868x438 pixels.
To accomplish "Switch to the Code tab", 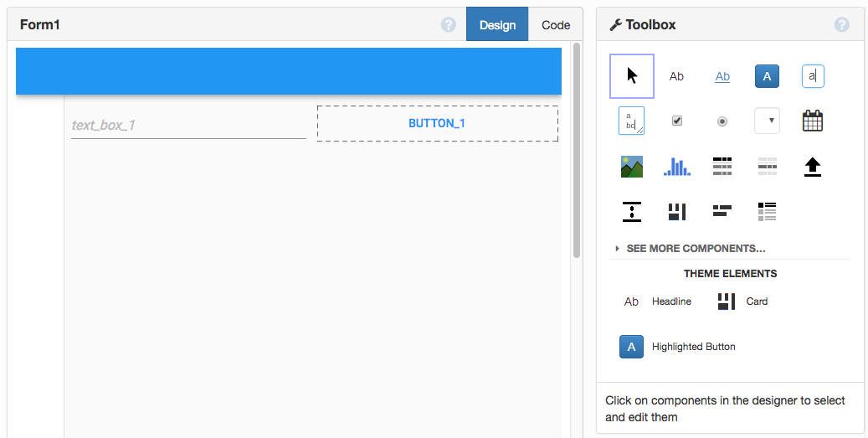I will [556, 25].
